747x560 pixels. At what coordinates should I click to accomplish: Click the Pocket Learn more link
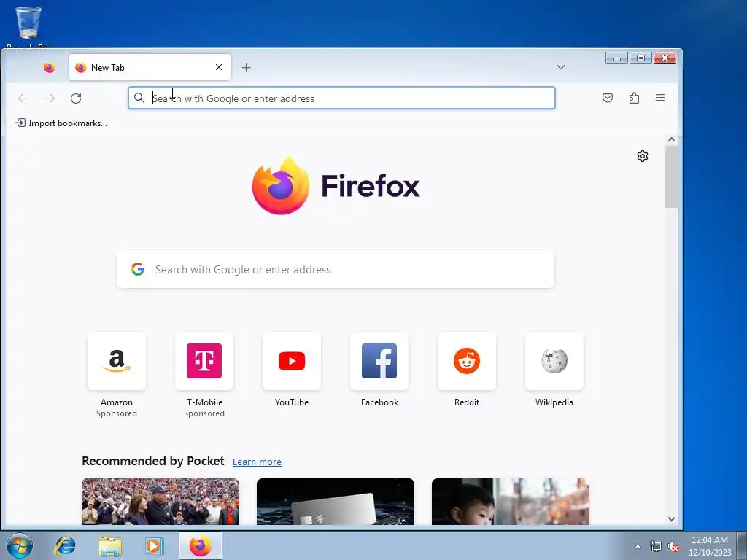click(x=257, y=462)
